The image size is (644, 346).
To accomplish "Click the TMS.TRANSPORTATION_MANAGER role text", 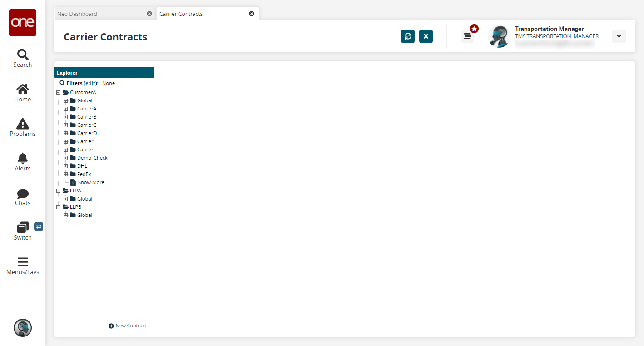I will click(x=557, y=36).
